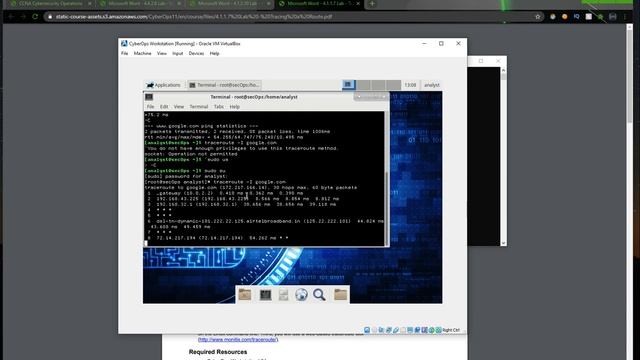Bookmark this page with the star icon
Viewport: 640px width, 360px height.
coord(538,17)
